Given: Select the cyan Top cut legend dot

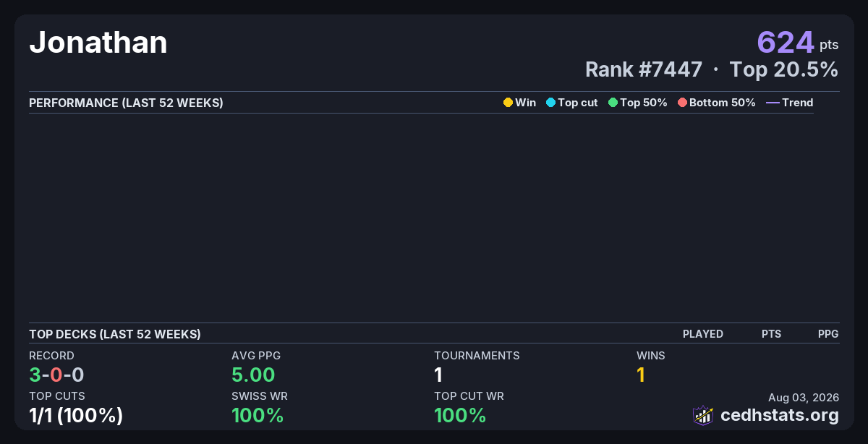Looking at the screenshot, I should tap(550, 103).
